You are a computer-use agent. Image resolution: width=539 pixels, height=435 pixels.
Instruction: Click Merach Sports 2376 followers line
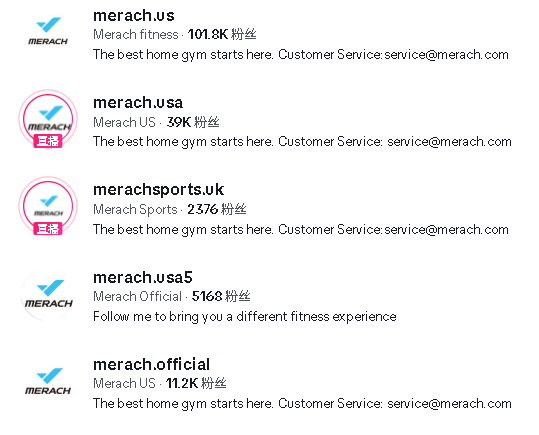pyautogui.click(x=169, y=209)
